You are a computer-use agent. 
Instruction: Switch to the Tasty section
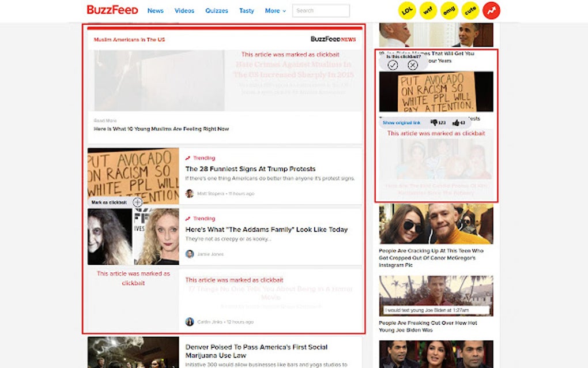246,10
